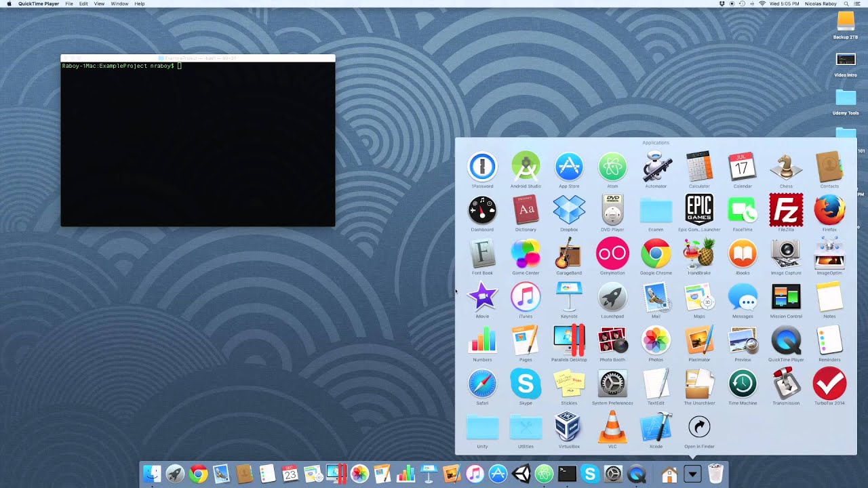
Task: Open the Window menu
Action: click(x=119, y=4)
